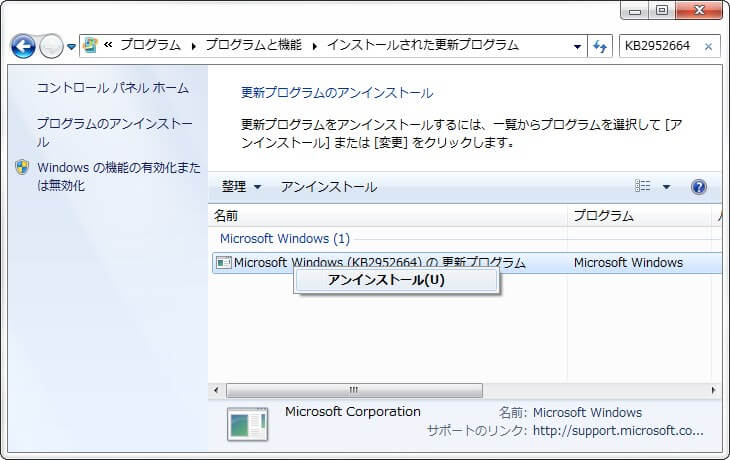This screenshot has width=730, height=460.
Task: Close the window with red X
Action: point(699,10)
